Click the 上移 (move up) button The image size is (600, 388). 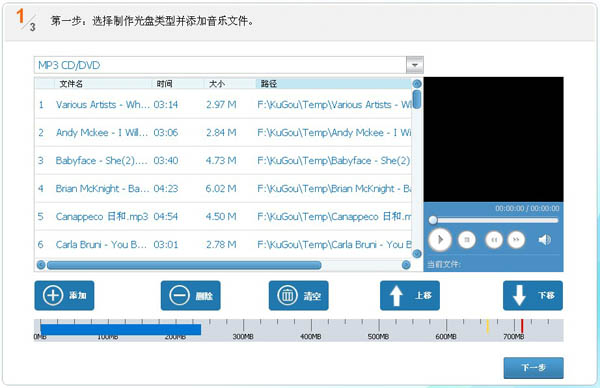(x=410, y=295)
